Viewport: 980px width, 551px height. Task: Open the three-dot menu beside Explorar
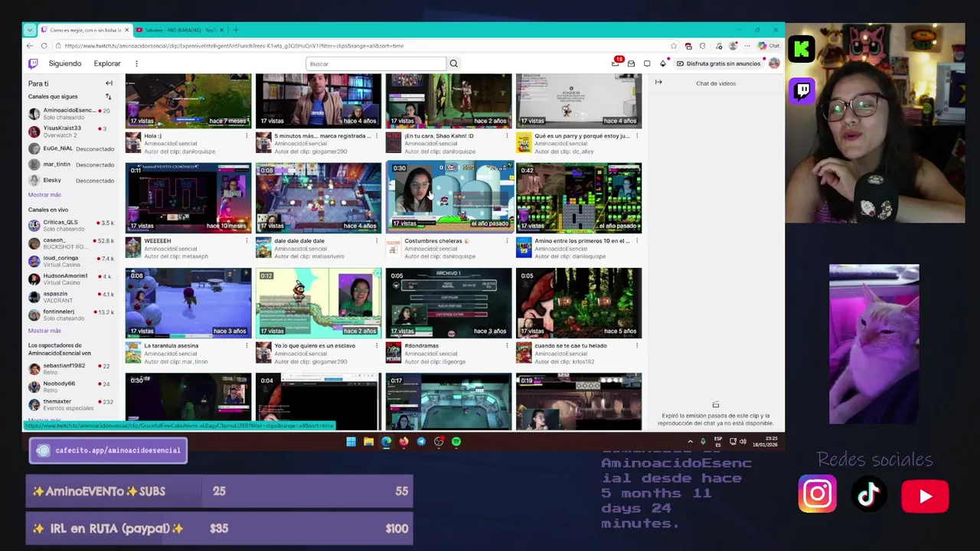click(x=136, y=64)
